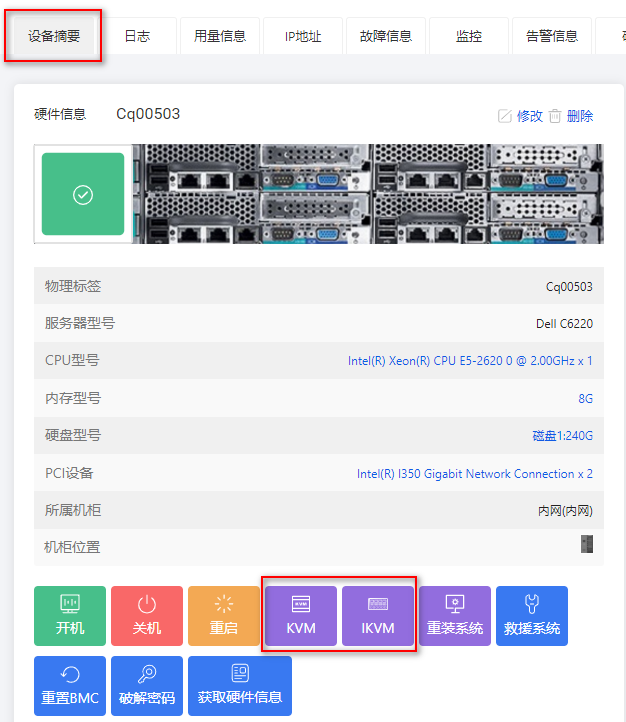Click the 8G memory link

point(585,398)
